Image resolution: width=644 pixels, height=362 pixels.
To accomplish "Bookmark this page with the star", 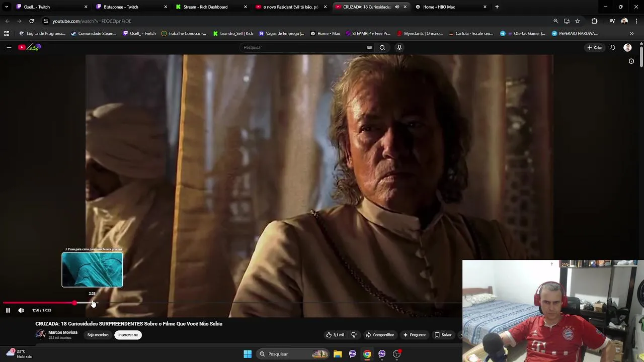I will [x=578, y=21].
